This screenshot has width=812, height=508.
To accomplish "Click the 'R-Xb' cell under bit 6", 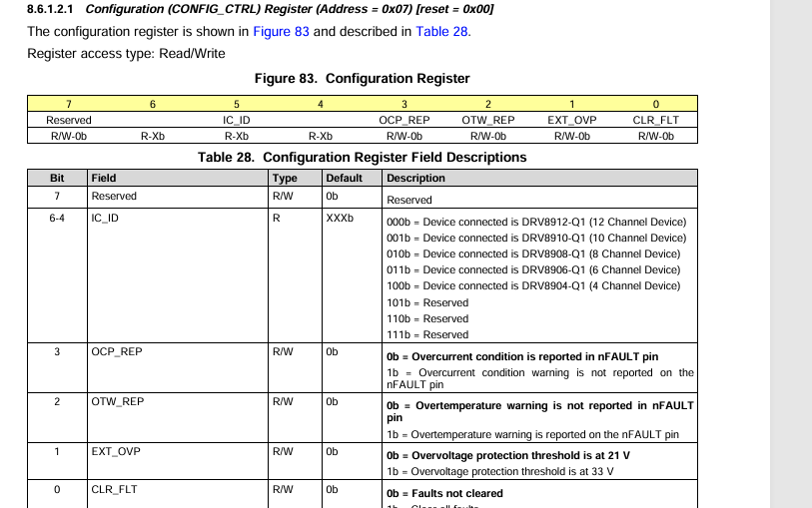I will 153,136.
